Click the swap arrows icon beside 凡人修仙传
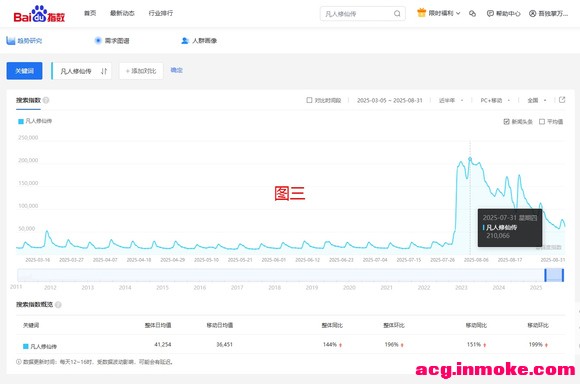Screen dimensions: 580x384 click(104, 71)
